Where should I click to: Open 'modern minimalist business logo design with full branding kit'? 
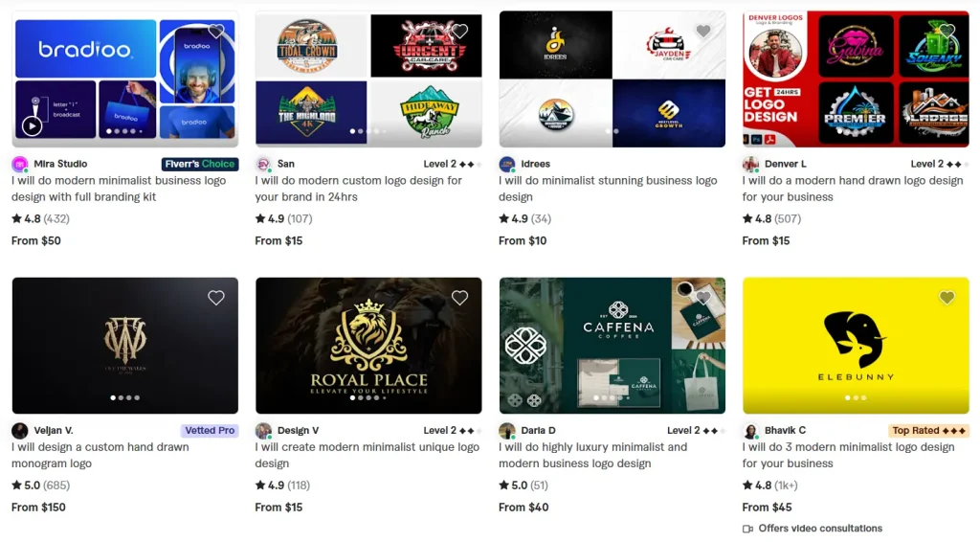point(119,189)
